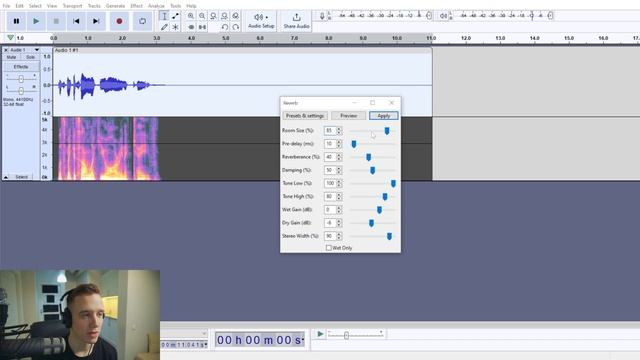640x360 pixels.
Task: Open the Audio Setup dropdown
Action: coord(261,21)
